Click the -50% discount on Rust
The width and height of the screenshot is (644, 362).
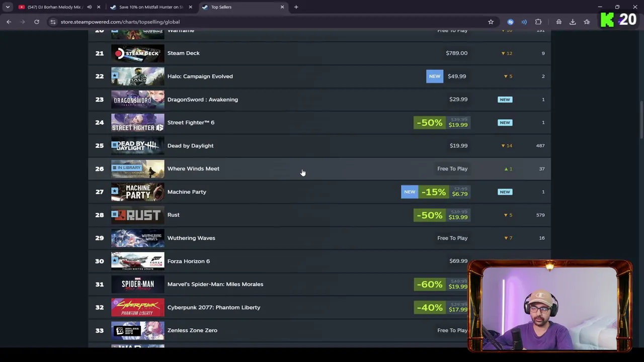point(429,215)
